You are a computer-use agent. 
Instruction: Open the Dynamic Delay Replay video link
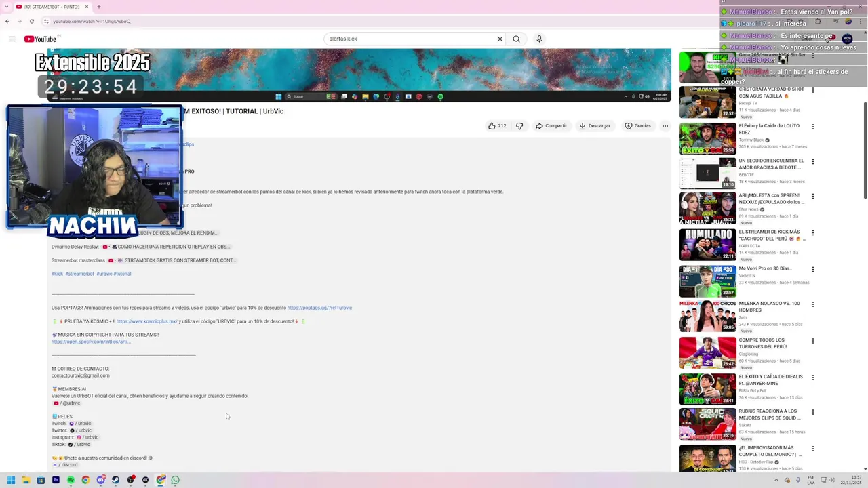coord(166,247)
